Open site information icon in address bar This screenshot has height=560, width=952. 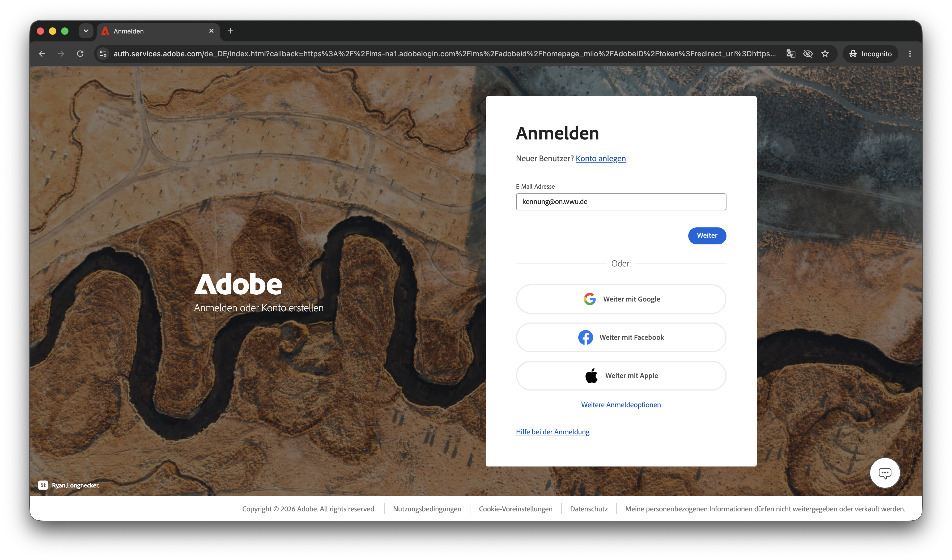103,54
